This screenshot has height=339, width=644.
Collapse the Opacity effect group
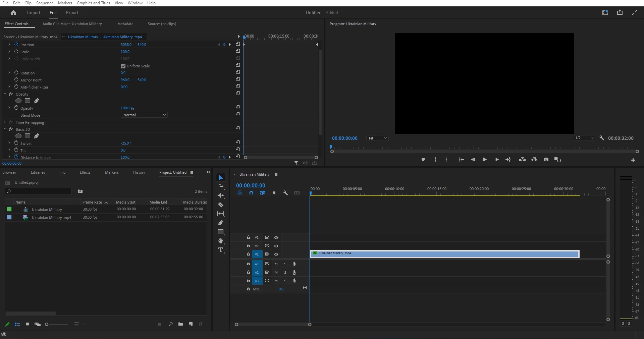(x=5, y=94)
